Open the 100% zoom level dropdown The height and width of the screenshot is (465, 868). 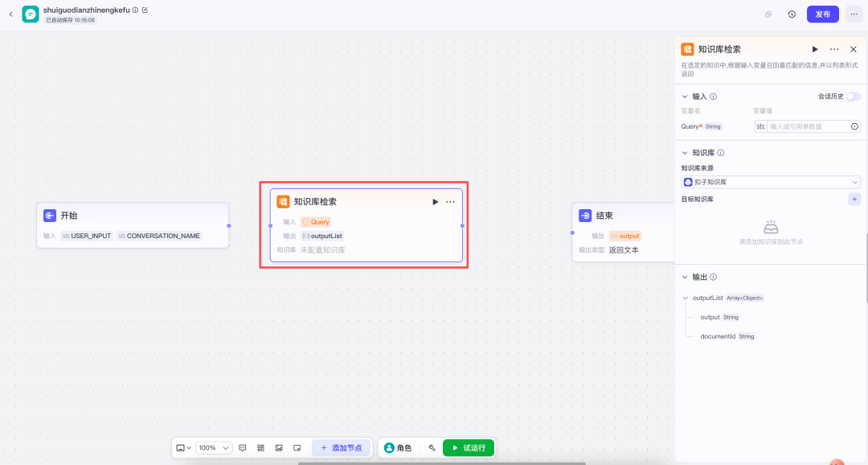pyautogui.click(x=215, y=448)
